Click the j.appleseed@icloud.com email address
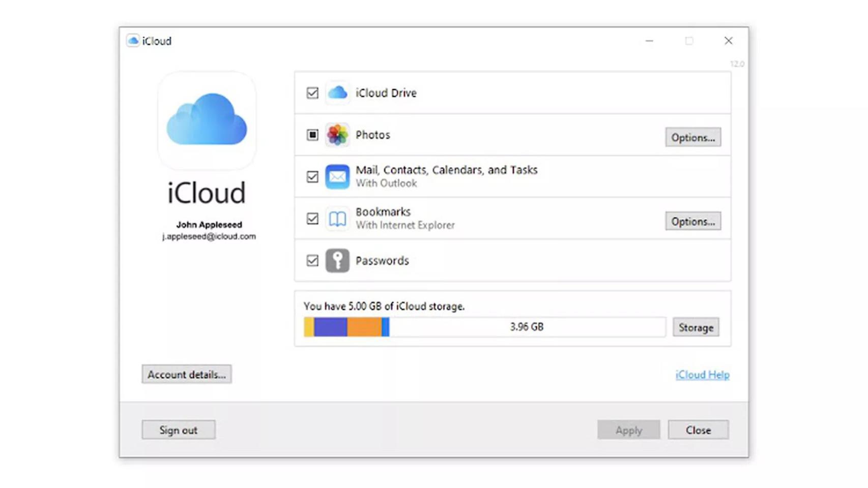 tap(209, 236)
